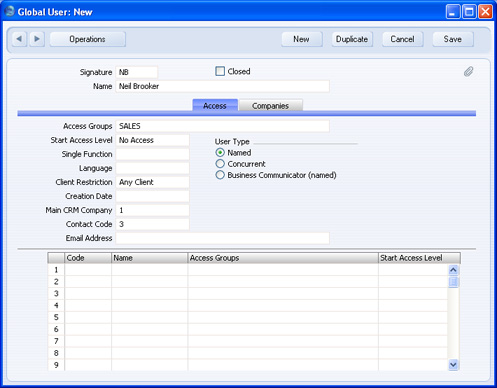Click the Access Groups field with SALES
The image size is (497, 388).
tap(223, 126)
